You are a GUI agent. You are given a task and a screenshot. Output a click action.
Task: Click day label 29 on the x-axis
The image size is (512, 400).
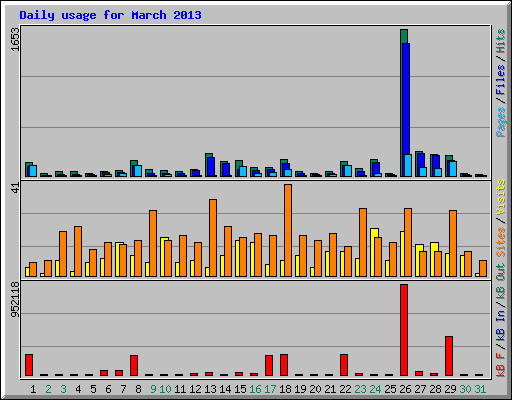pyautogui.click(x=450, y=389)
